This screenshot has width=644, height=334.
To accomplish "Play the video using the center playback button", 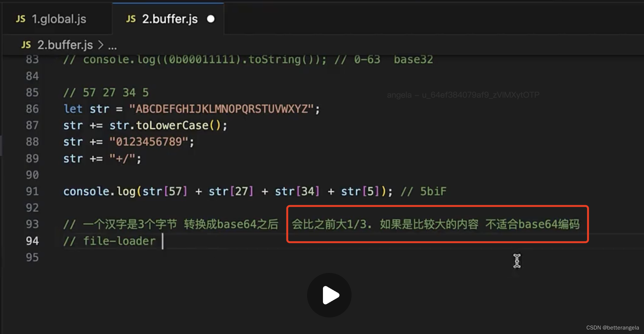I will click(x=329, y=295).
